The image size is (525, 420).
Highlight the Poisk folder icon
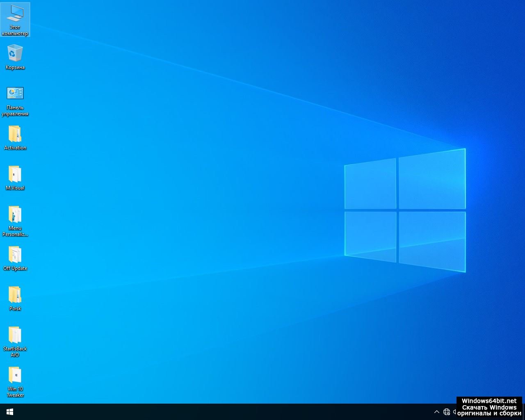[15, 295]
